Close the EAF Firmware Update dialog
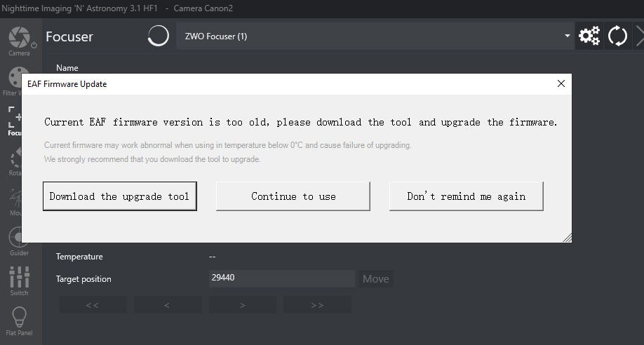Image resolution: width=644 pixels, height=345 pixels. click(x=561, y=83)
